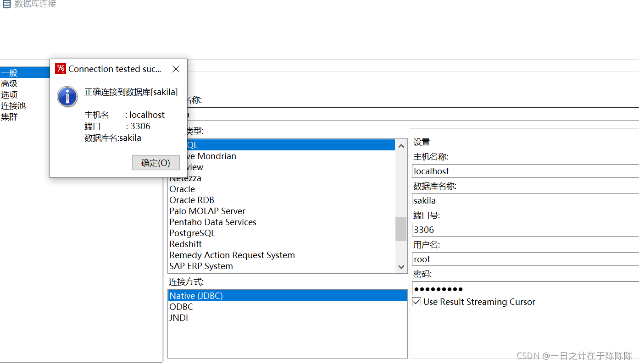Viewport: 639px width, 364px height.
Task: Click the 正确连接到数据库[sakila] message text
Action: click(131, 92)
